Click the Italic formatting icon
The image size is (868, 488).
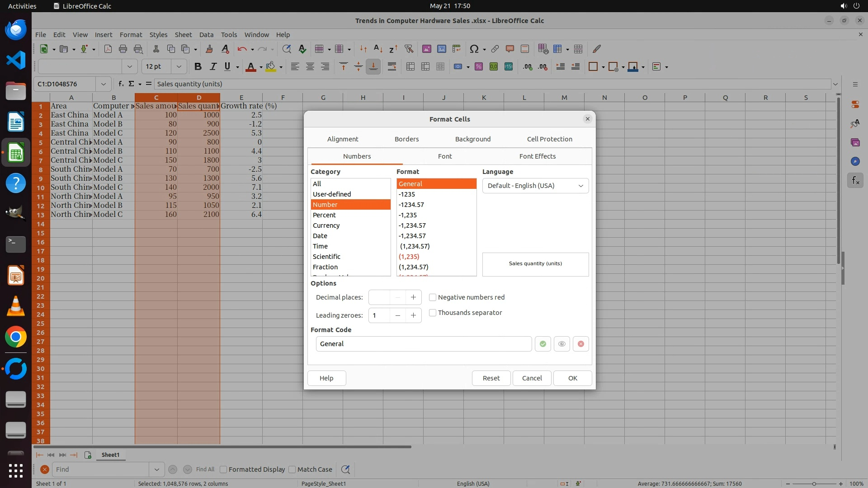coord(212,67)
